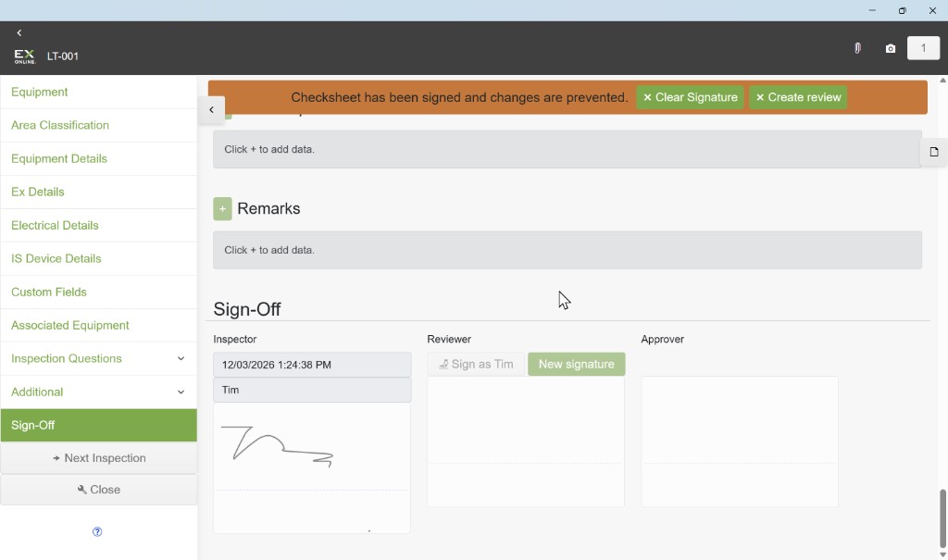Image resolution: width=948 pixels, height=560 pixels.
Task: Open the Equipment section
Action: 98,92
